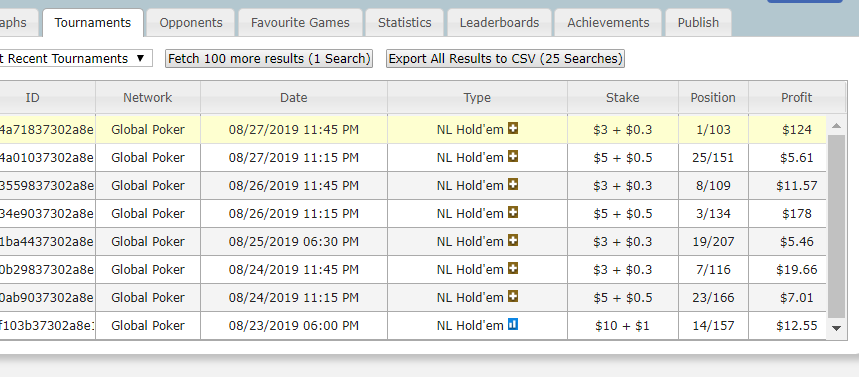Open plus icon on $178 profit row

click(513, 213)
